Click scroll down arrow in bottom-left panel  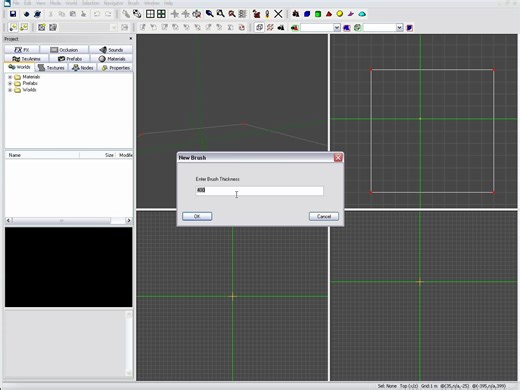tap(129, 372)
